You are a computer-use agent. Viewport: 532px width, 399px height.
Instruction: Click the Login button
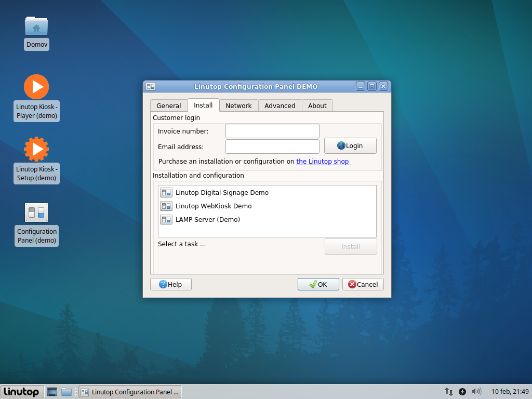point(350,145)
